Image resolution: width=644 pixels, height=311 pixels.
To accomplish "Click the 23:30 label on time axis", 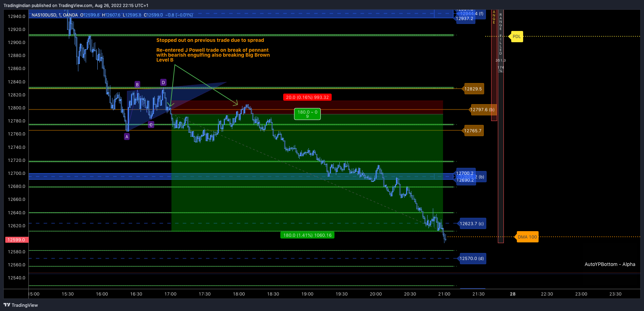I will click(615, 294).
